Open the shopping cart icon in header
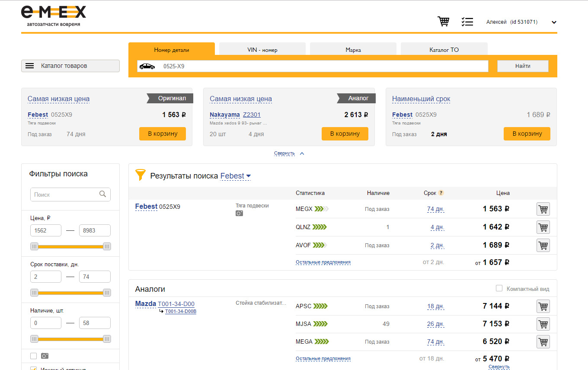This screenshot has height=370, width=588. (x=444, y=22)
